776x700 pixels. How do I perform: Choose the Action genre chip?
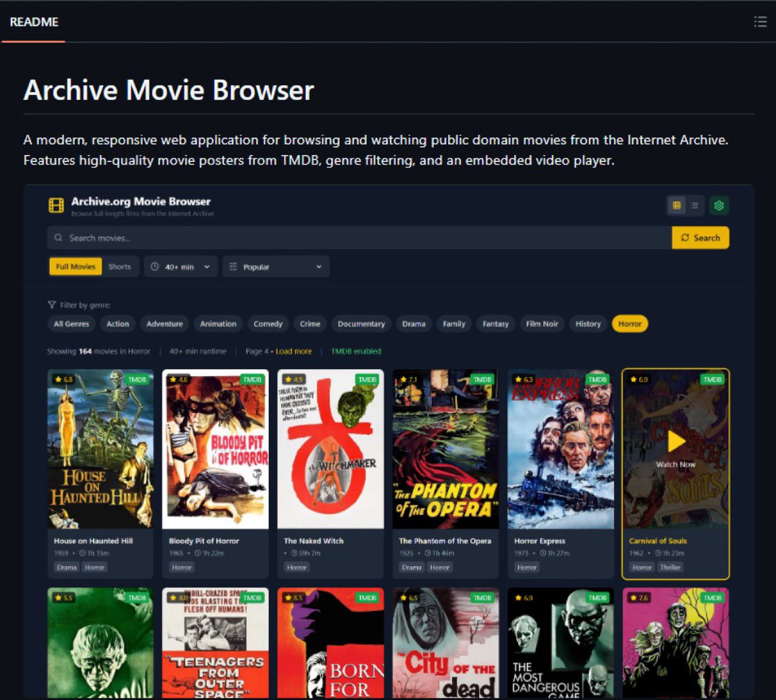pos(118,324)
